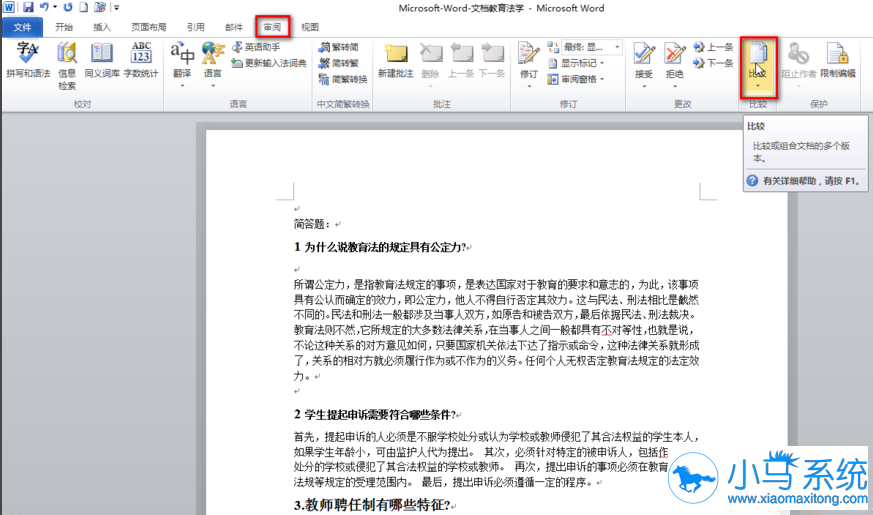This screenshot has height=515, width=873.
Task: Click paragraph starting '首先，提起申诉的人'
Action: pos(497,459)
